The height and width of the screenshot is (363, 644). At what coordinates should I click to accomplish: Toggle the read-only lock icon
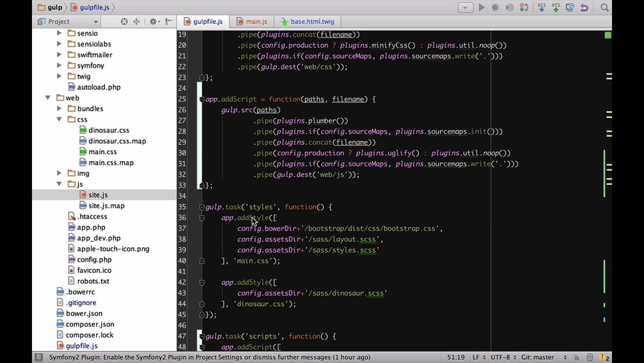[x=576, y=357]
